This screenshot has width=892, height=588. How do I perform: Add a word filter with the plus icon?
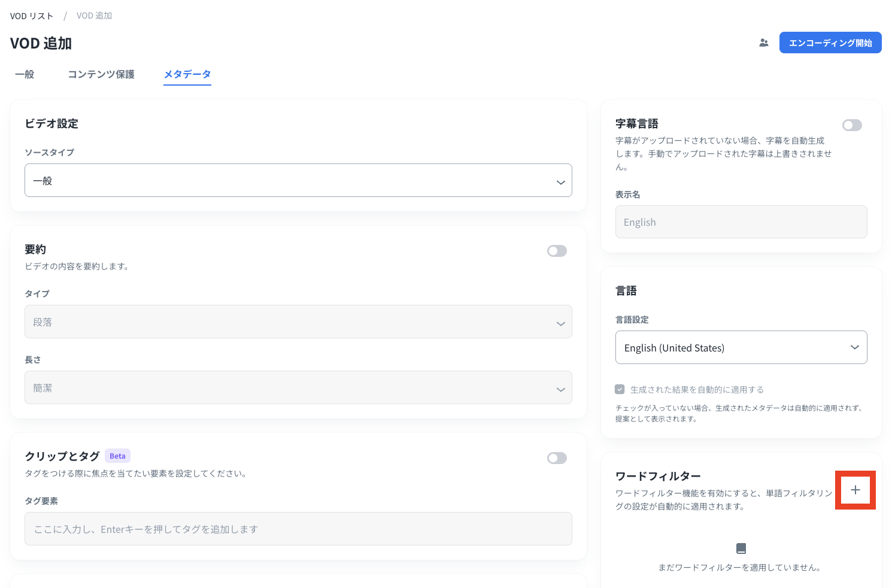tap(855, 490)
